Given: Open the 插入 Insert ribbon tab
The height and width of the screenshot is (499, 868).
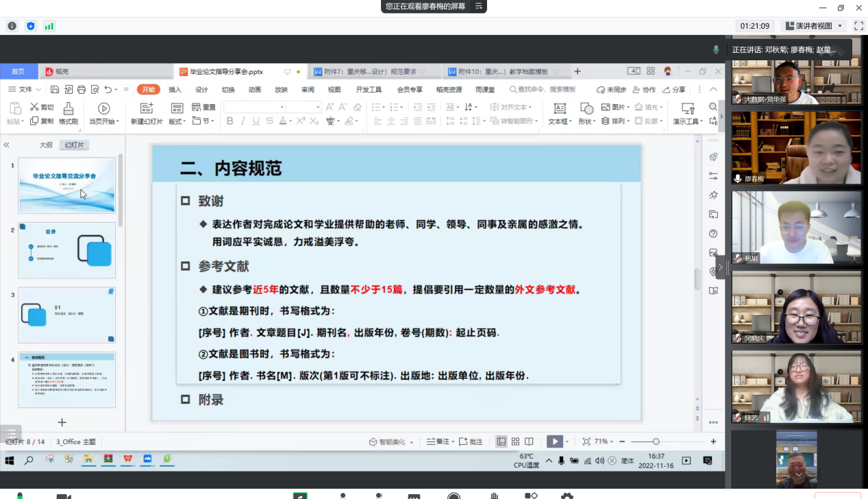Looking at the screenshot, I should coord(175,90).
